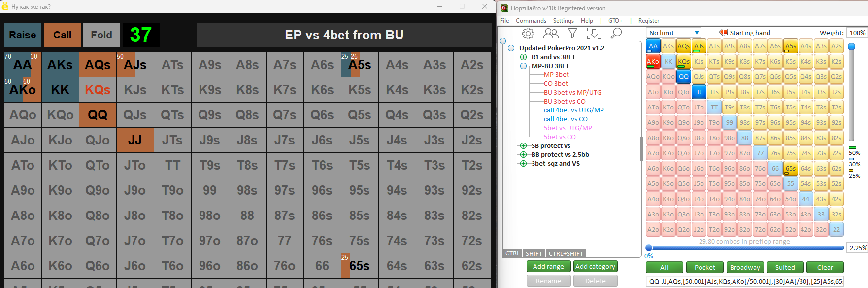Click the vertical weight slider handle
868x288 pixels.
851,47
